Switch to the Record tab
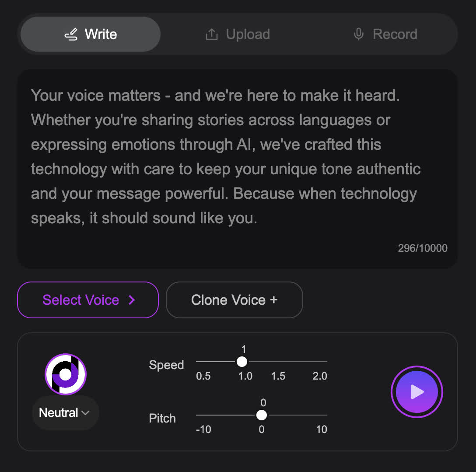The height and width of the screenshot is (472, 476). click(x=385, y=35)
